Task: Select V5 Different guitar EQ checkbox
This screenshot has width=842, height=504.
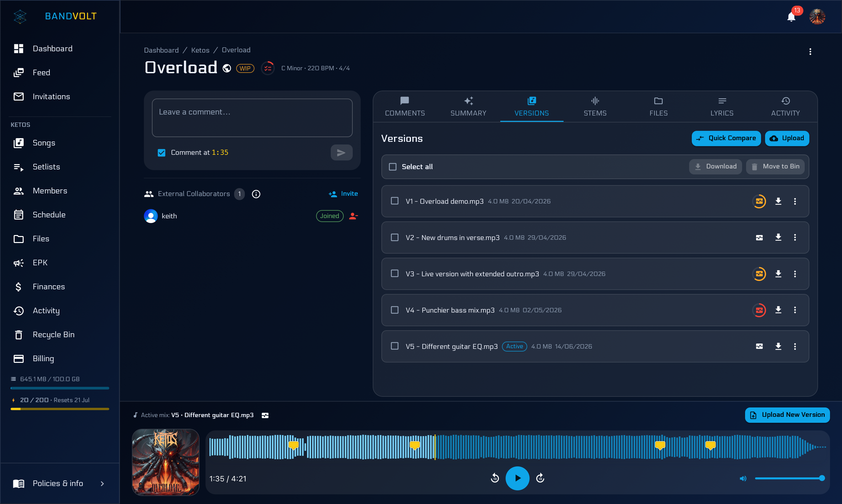Action: pyautogui.click(x=394, y=346)
